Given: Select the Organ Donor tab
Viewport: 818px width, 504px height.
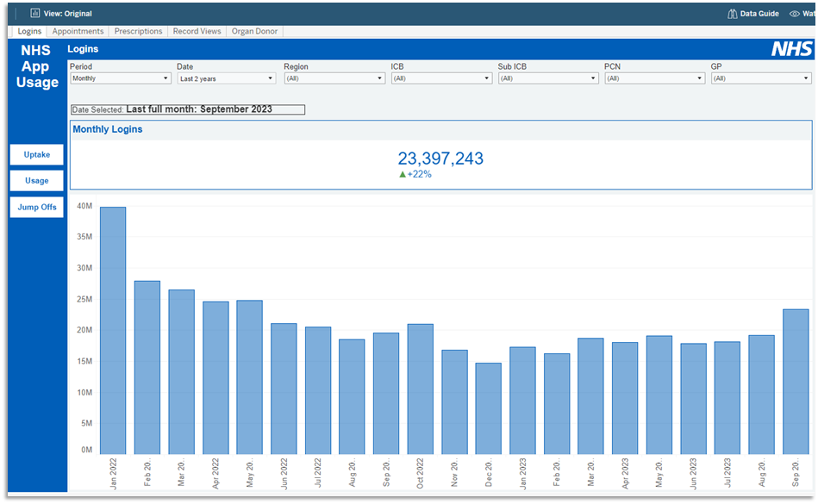Looking at the screenshot, I should [254, 31].
